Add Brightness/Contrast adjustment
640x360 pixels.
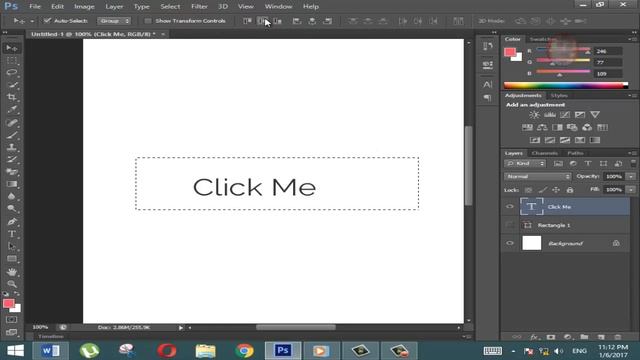coord(534,115)
